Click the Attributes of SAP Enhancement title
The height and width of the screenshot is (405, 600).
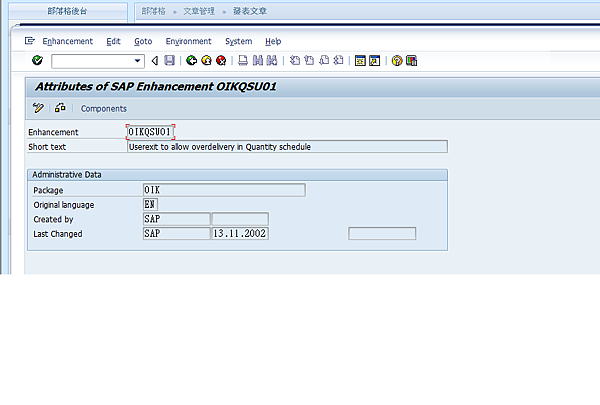point(156,87)
